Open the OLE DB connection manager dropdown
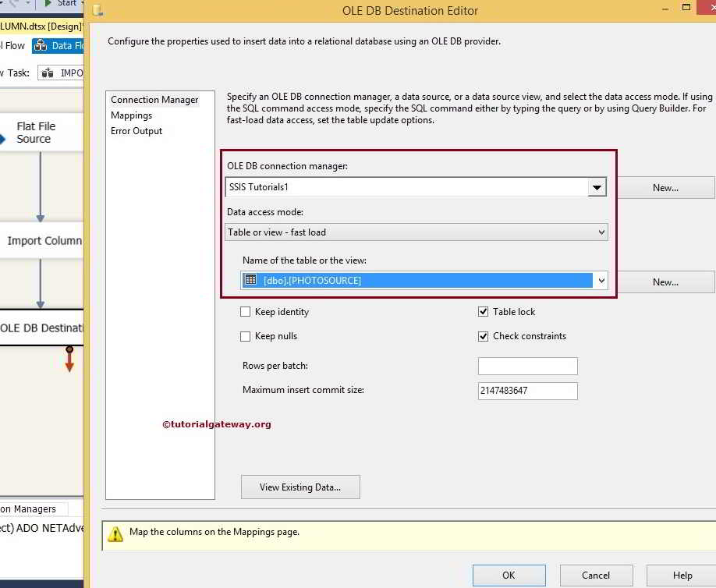Viewport: 716px width, 588px height. (597, 187)
